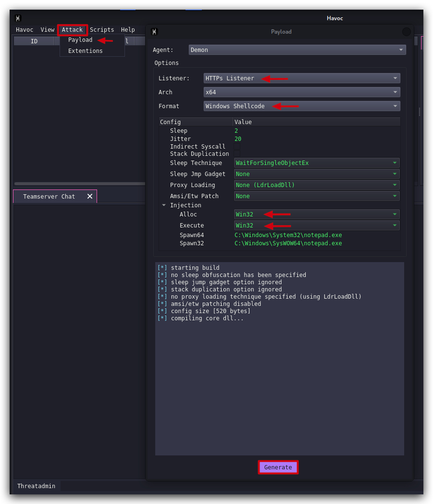Open the HTTPs Listener dropdown

click(302, 78)
